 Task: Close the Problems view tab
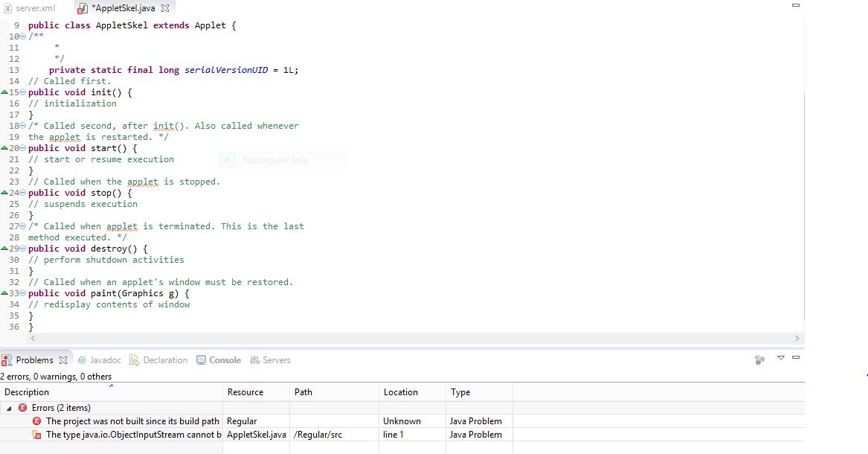click(x=63, y=360)
